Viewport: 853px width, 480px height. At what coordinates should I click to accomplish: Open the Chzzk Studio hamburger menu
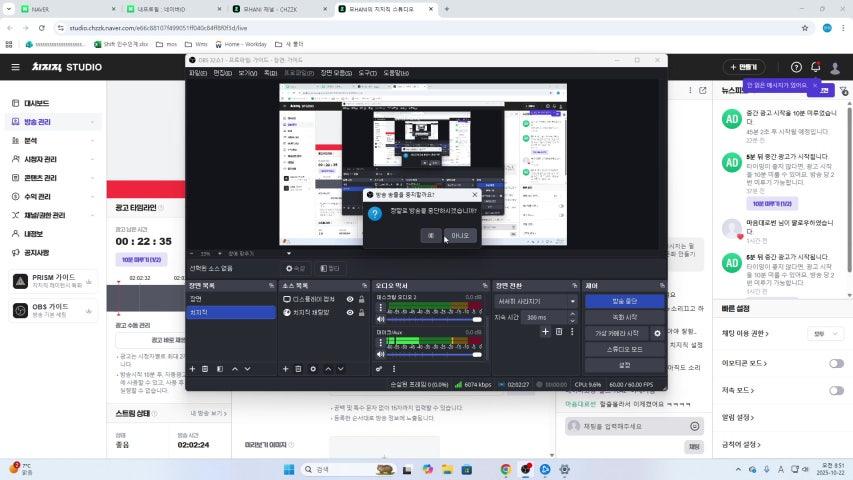tap(15, 67)
